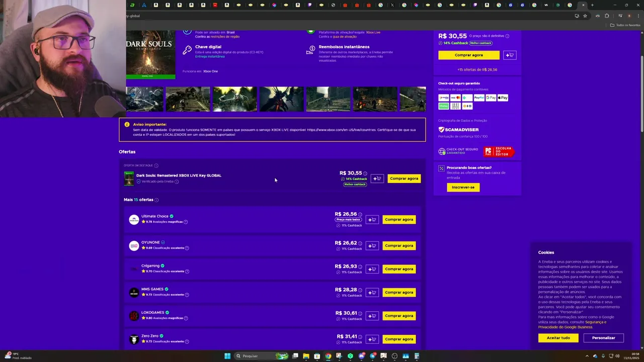Viewport: 644px width, 362px height.
Task: Buy featured Dark Souls Remastered offer now
Action: click(404, 178)
